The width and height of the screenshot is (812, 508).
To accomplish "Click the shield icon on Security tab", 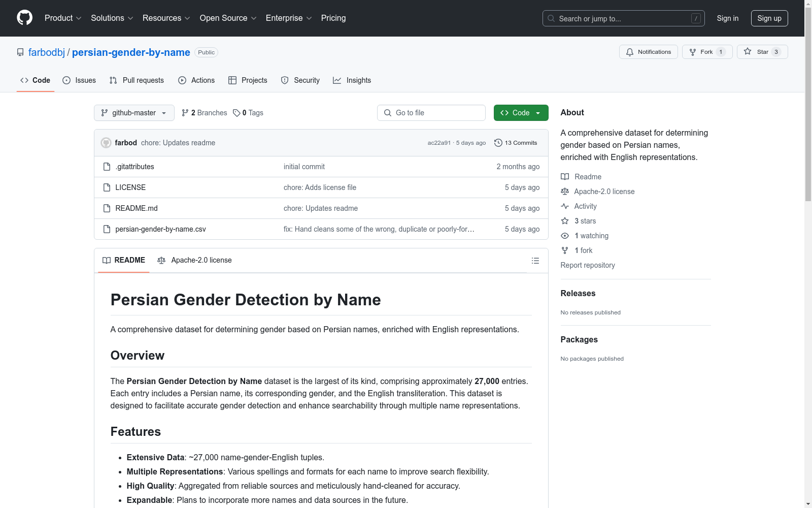I will click(285, 80).
